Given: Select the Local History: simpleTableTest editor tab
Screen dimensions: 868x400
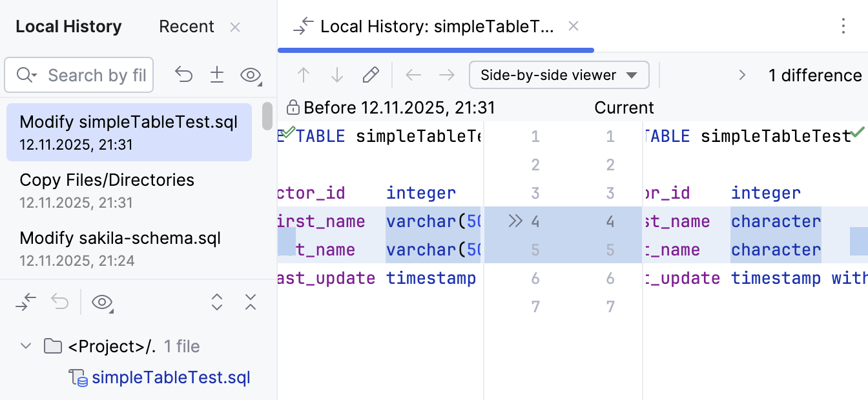Looking at the screenshot, I should (x=437, y=26).
